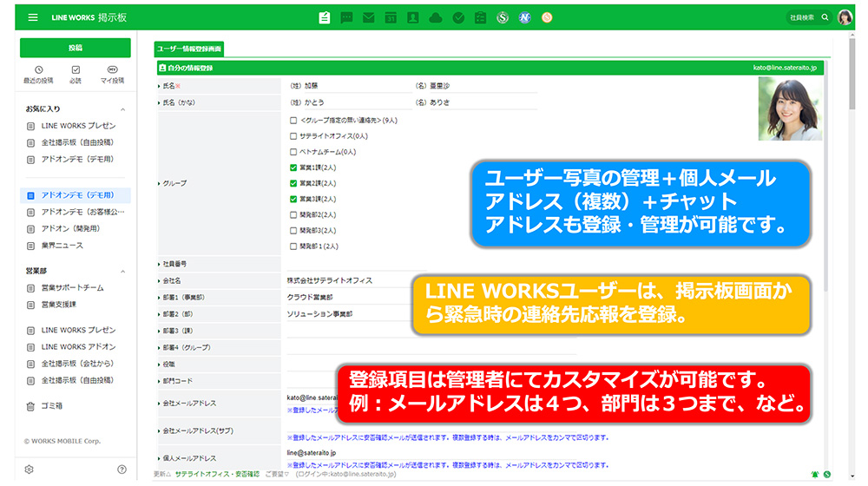
Task: Open highlighted アドオンデモ（デモ用） board
Action: (76, 195)
